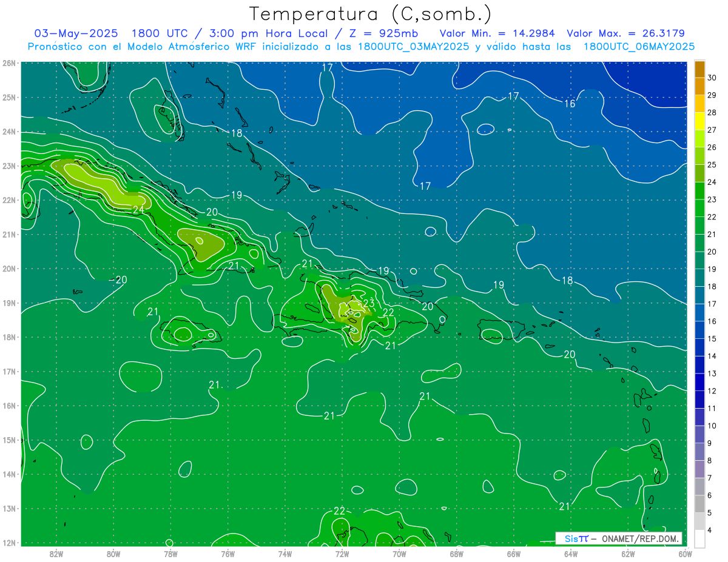Click the "66W" longitude axis label
Image resolution: width=728 pixels, height=562 pixels.
pos(514,554)
